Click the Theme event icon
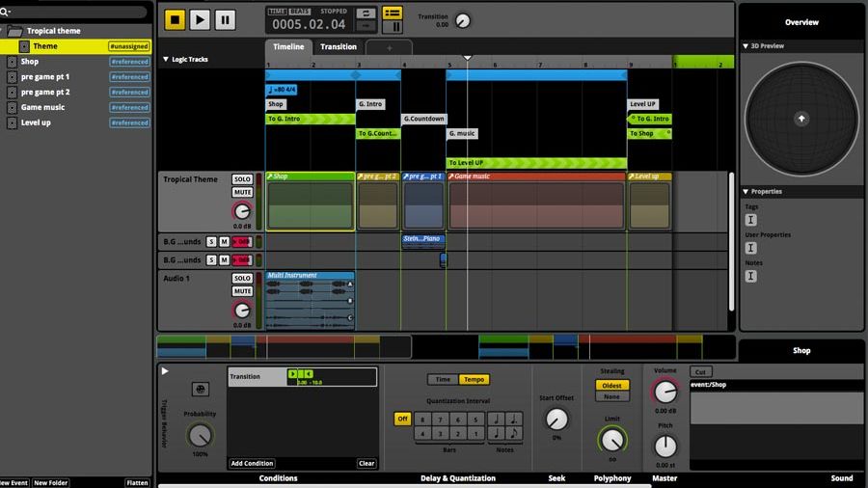This screenshot has height=488, width=868. [x=24, y=46]
